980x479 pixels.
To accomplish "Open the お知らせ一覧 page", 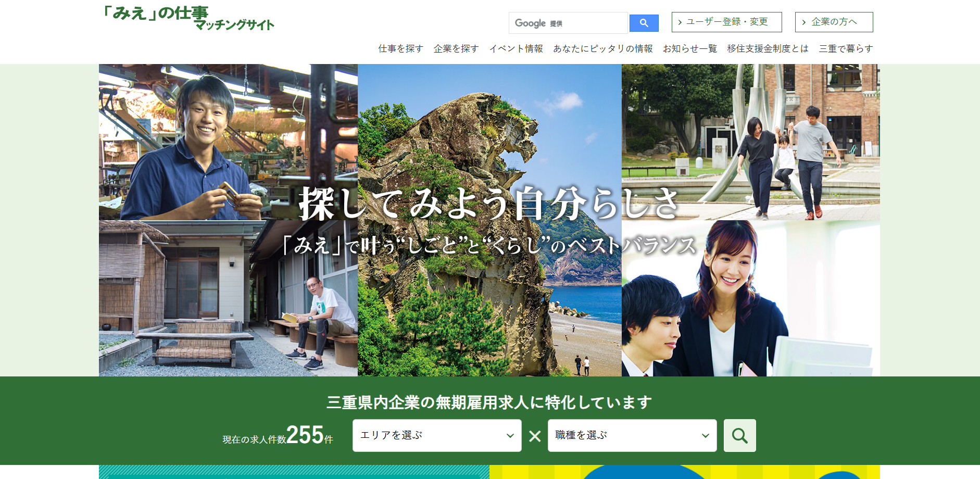I will click(x=689, y=48).
